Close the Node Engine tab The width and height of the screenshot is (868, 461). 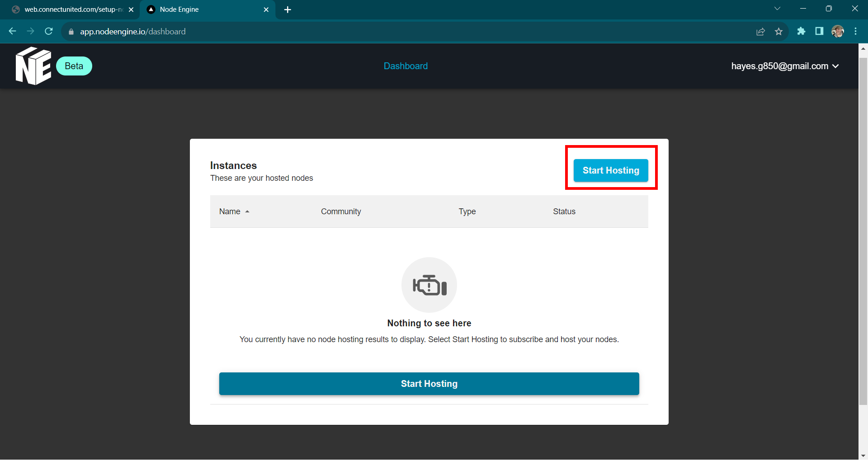tap(266, 9)
